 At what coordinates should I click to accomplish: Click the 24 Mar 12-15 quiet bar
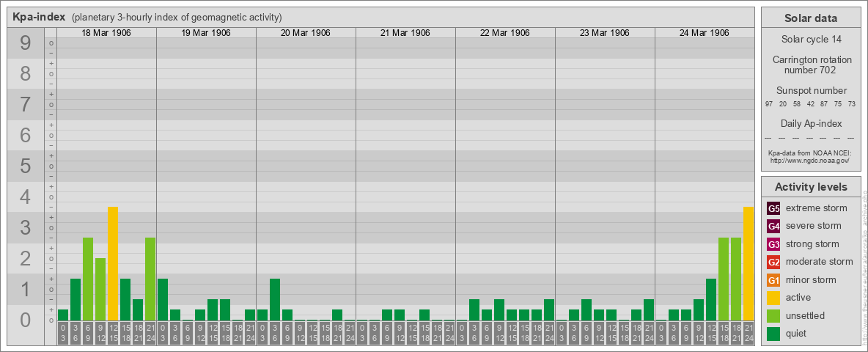(711, 299)
